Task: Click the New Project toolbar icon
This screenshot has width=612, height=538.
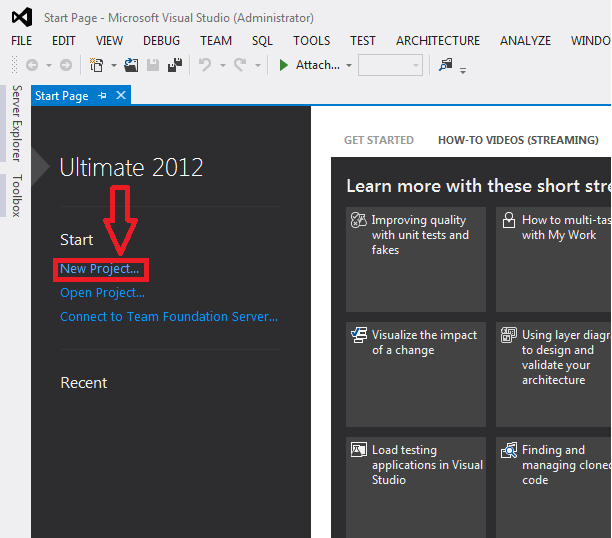Action: coord(96,65)
